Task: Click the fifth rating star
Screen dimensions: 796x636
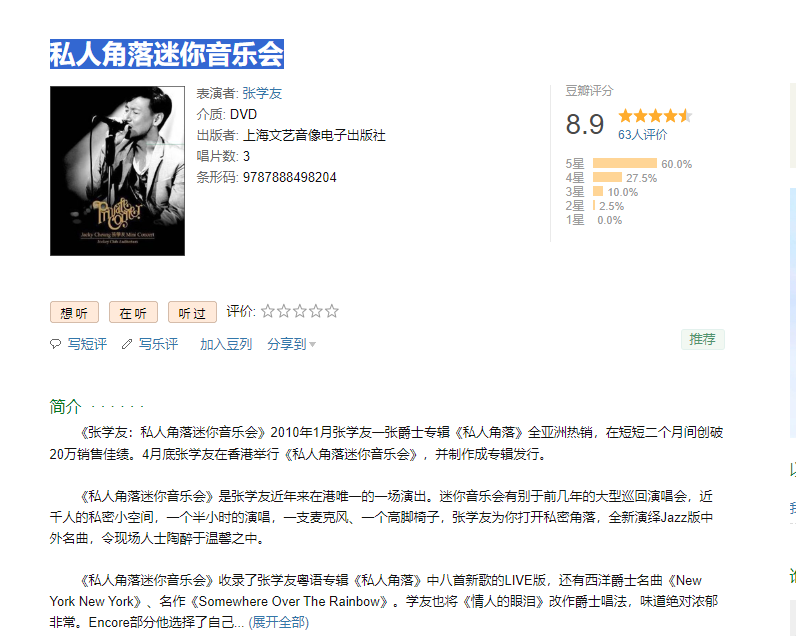Action: coord(331,311)
